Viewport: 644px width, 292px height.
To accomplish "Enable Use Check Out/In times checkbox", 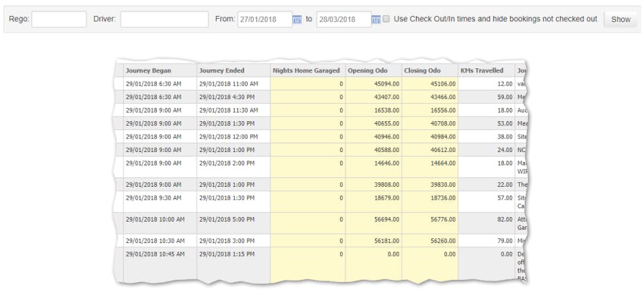I will coord(386,19).
